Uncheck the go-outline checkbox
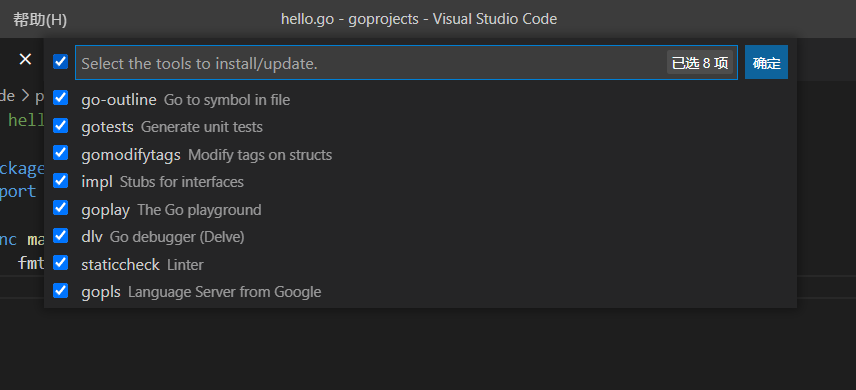 (61, 98)
